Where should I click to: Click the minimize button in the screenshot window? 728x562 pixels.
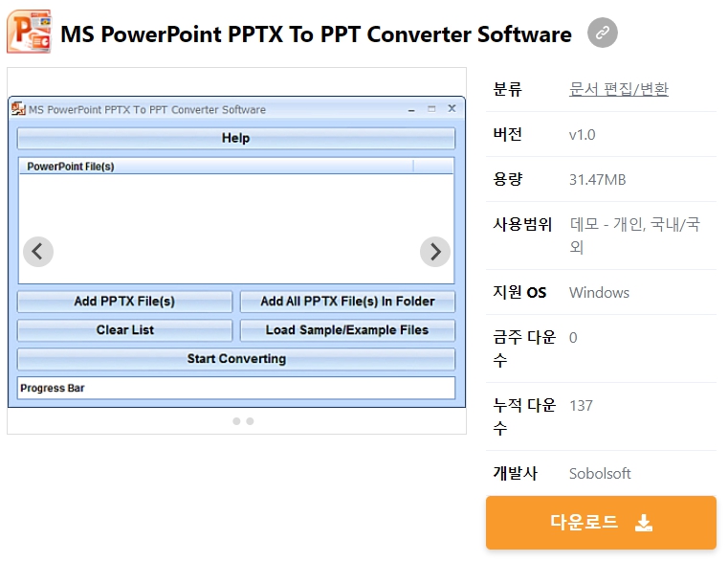pyautogui.click(x=411, y=110)
